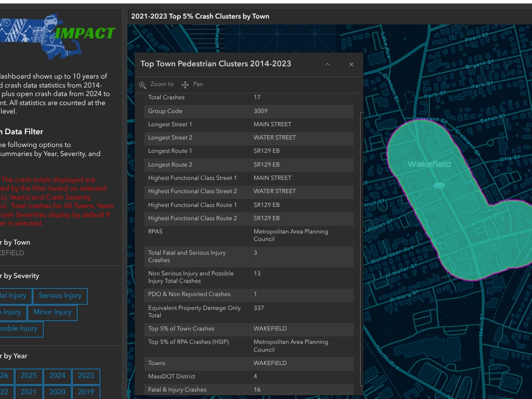
Task: Click the Common St label on map
Action: tap(391, 88)
